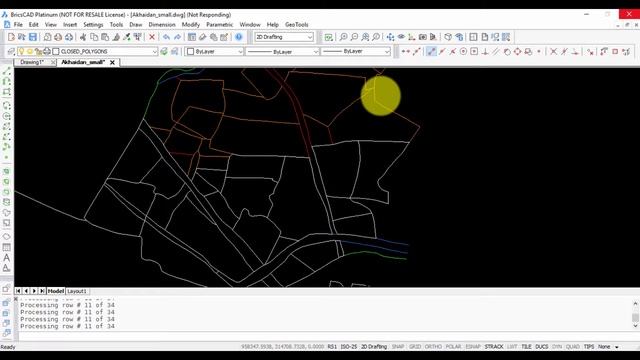
Task: Click the ISO-25 status bar entry
Action: click(x=349, y=347)
